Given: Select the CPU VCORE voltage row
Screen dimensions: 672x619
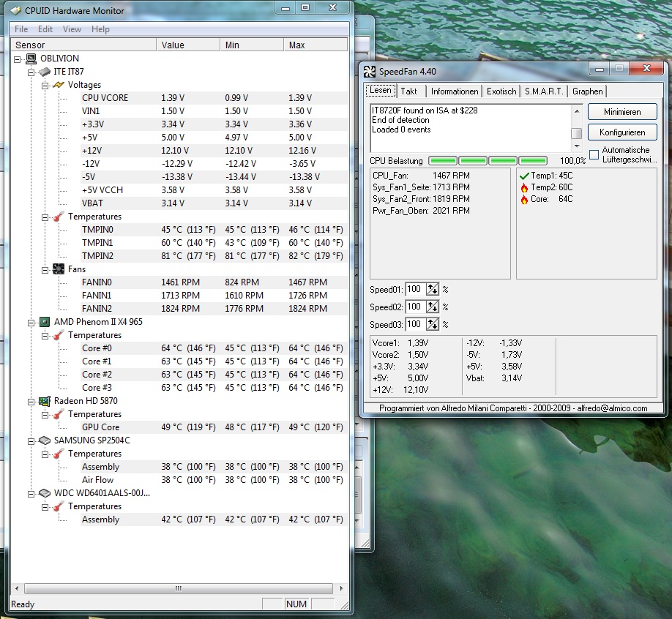Looking at the screenshot, I should tap(214, 98).
